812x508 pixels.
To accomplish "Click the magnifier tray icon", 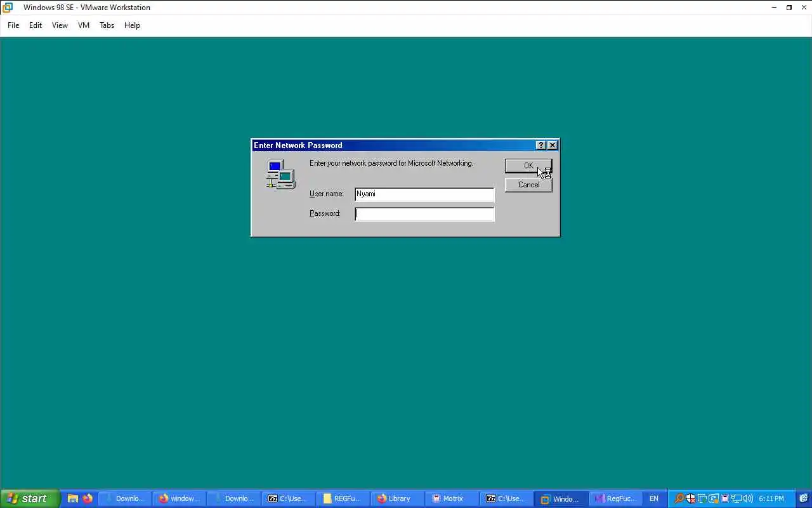I will (679, 498).
